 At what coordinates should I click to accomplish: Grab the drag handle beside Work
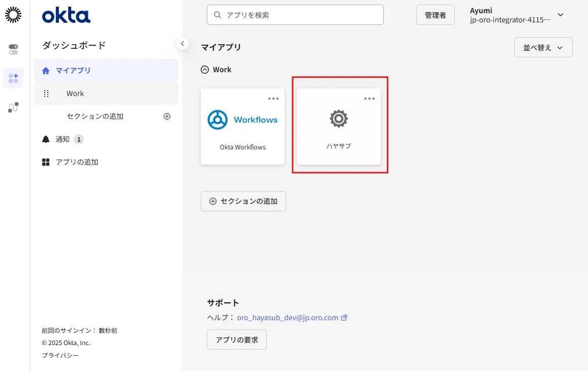46,94
